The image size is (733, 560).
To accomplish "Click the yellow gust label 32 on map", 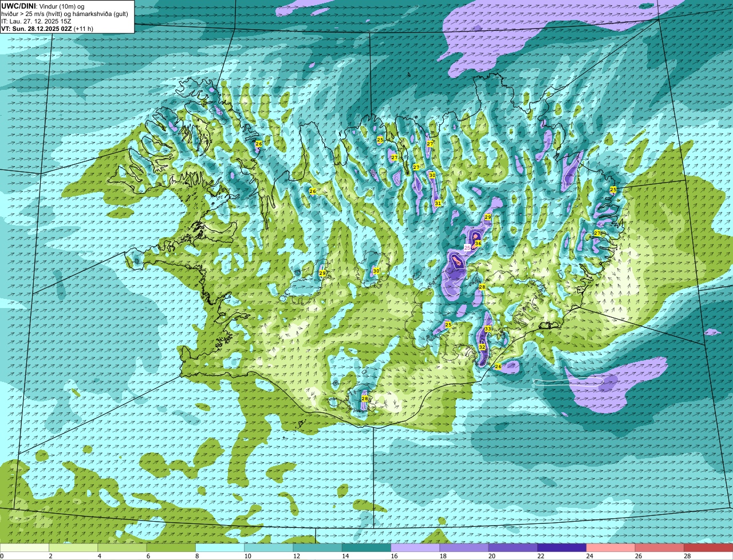I will 482,347.
